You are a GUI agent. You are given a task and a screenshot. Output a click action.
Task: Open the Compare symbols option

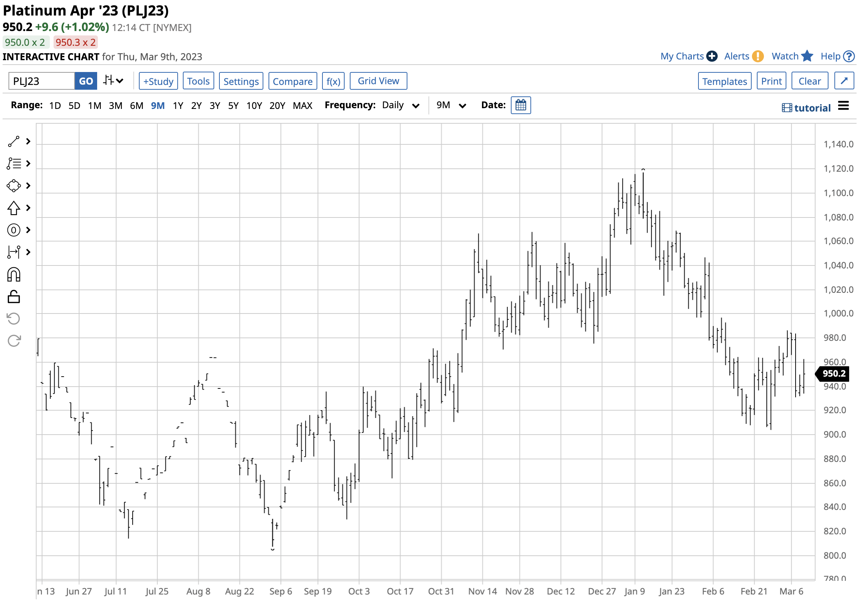coord(293,81)
